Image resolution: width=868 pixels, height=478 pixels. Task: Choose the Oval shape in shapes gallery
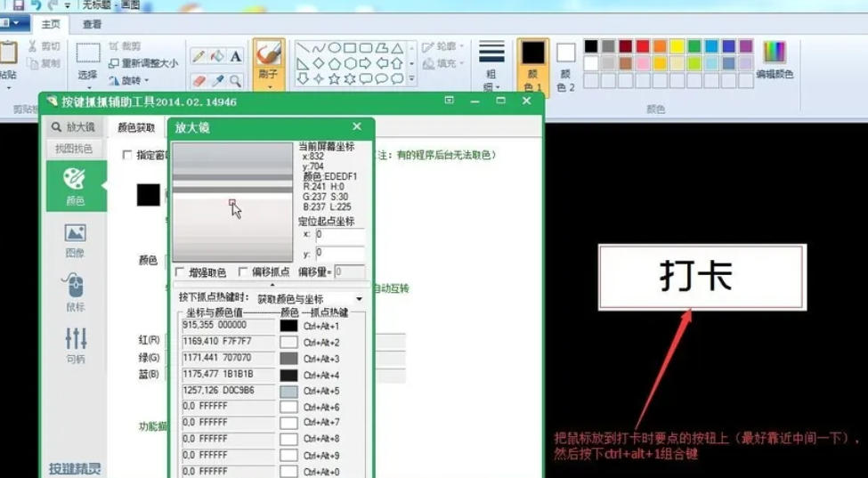pos(334,48)
